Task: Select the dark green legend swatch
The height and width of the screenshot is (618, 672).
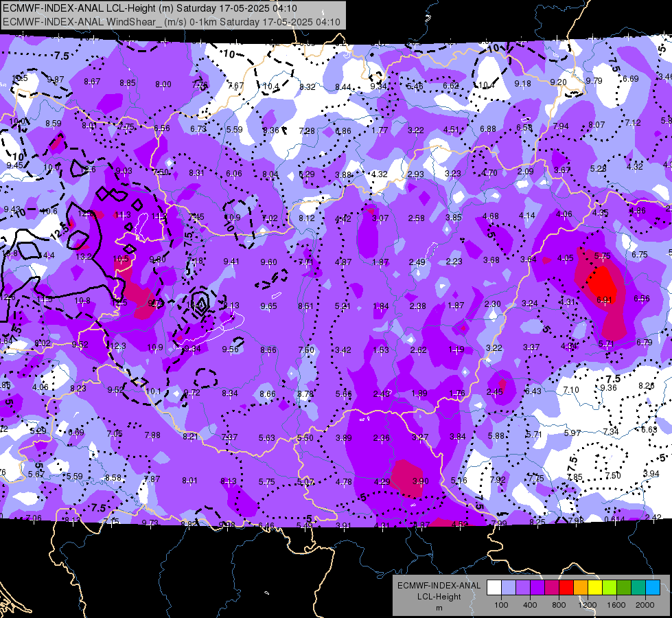Action: [624, 588]
